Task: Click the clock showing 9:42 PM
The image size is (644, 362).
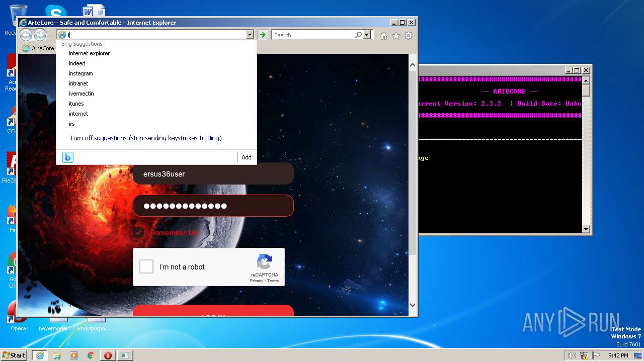Action: [x=618, y=355]
